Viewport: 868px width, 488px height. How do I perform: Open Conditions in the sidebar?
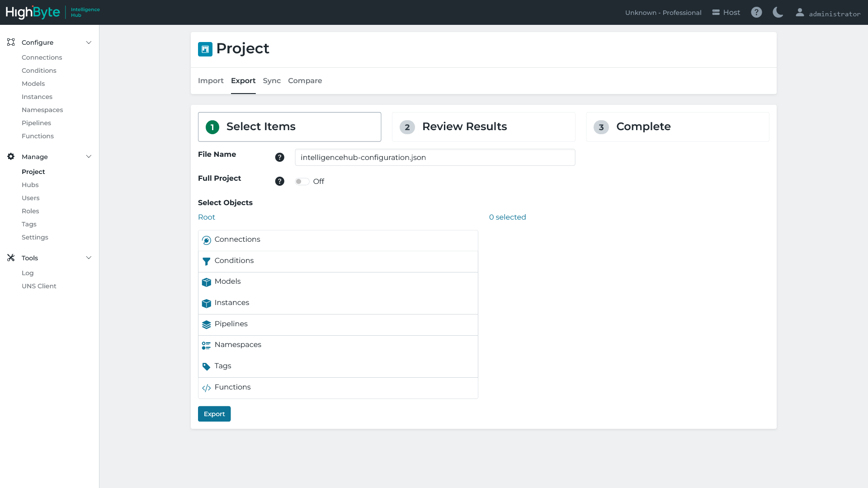pos(39,70)
